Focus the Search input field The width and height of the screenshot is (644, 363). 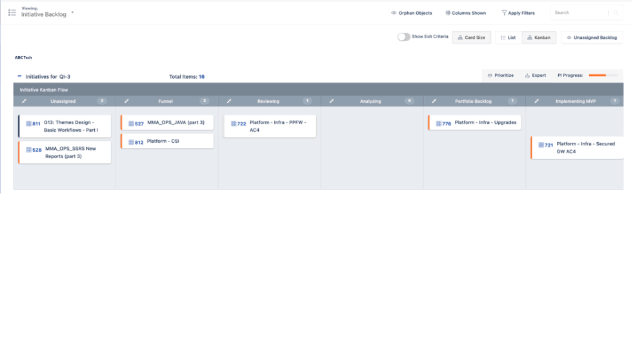tap(580, 13)
